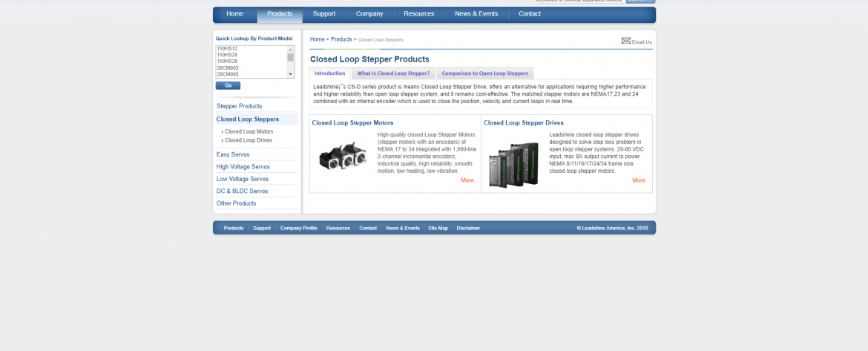Open the Home menu in navigation bar
The height and width of the screenshot is (351, 868).
click(234, 14)
